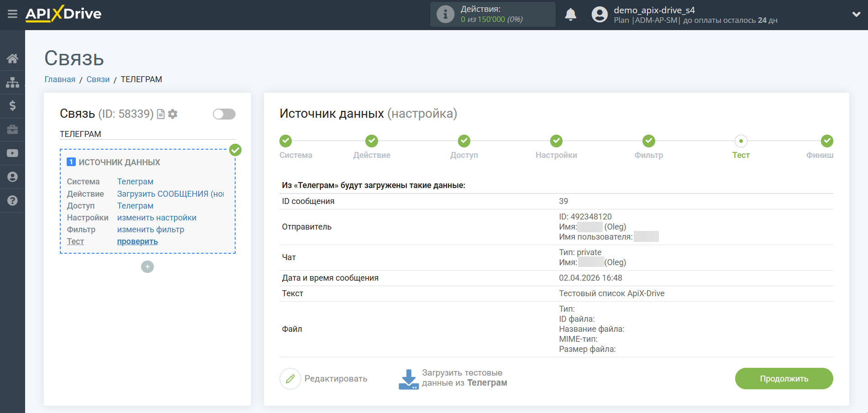The image size is (868, 413).
Task: Go to the Система step
Action: coord(286,141)
